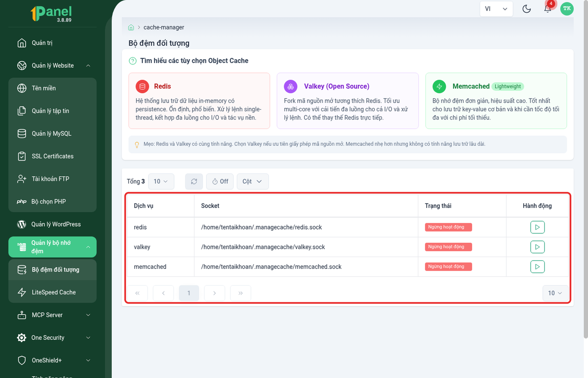Viewport: 588px width, 378px height.
Task: Open Quản lý tập tin
Action: pyautogui.click(x=52, y=111)
